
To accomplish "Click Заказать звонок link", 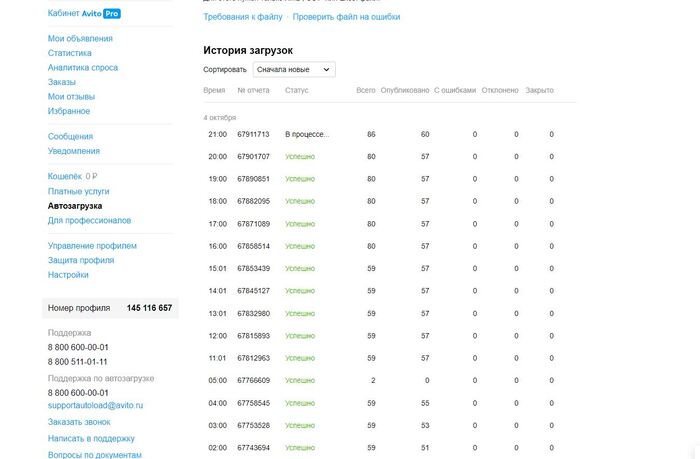I will (x=79, y=422).
